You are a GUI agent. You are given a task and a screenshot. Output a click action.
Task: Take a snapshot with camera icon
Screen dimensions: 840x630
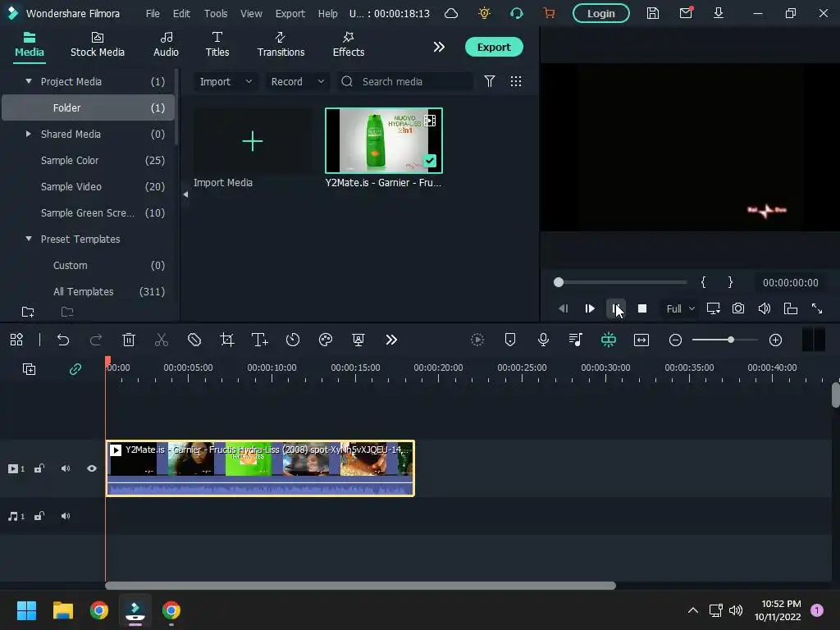(x=738, y=308)
